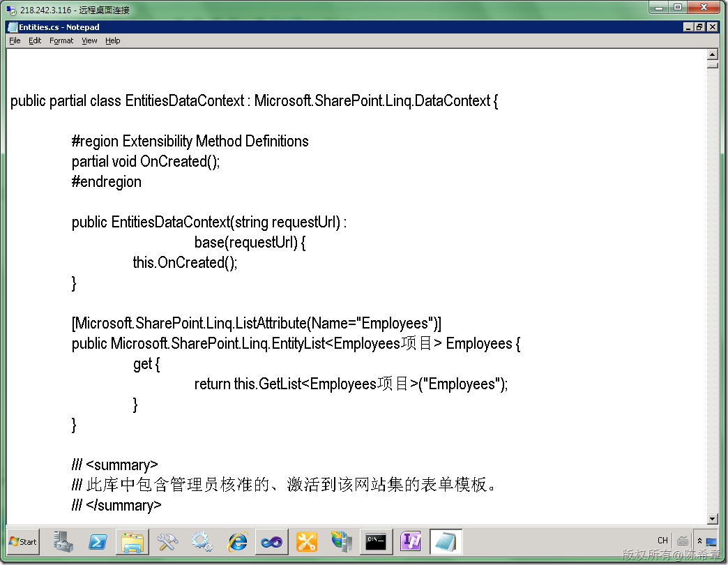The width and height of the screenshot is (728, 565).
Task: Restore down the Notepad window
Action: point(699,27)
